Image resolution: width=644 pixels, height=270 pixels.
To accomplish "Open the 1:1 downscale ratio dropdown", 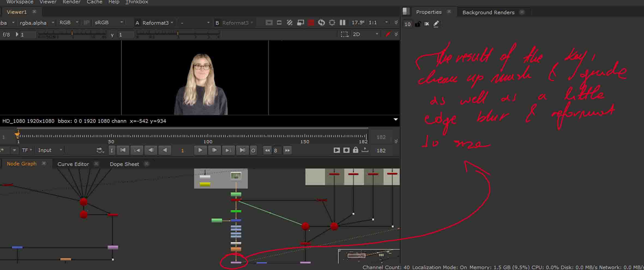I will click(x=378, y=23).
